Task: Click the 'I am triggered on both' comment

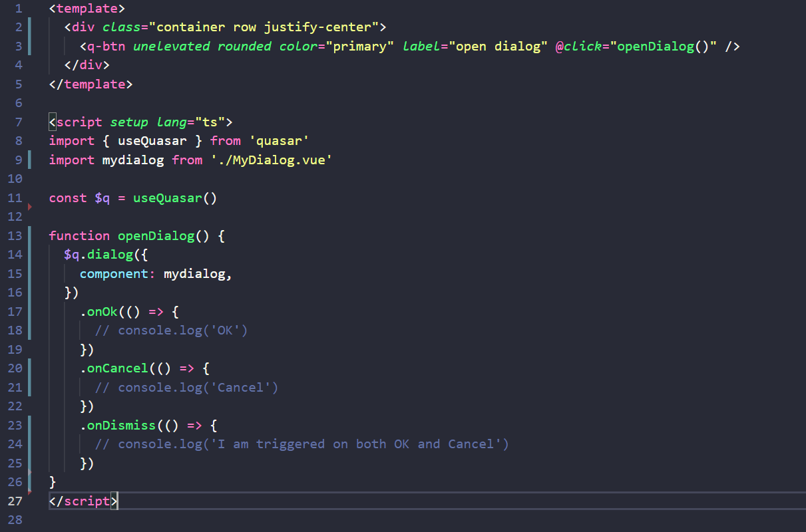Action: coord(302,444)
